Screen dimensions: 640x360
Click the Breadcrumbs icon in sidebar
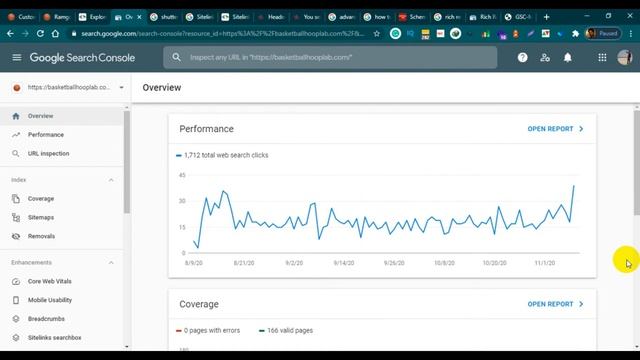click(x=16, y=319)
